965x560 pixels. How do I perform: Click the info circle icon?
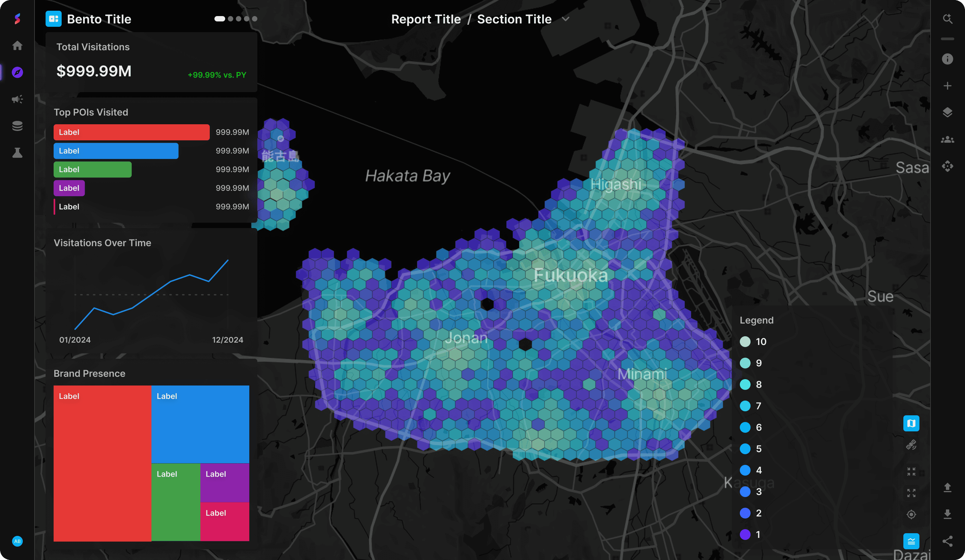point(947,59)
